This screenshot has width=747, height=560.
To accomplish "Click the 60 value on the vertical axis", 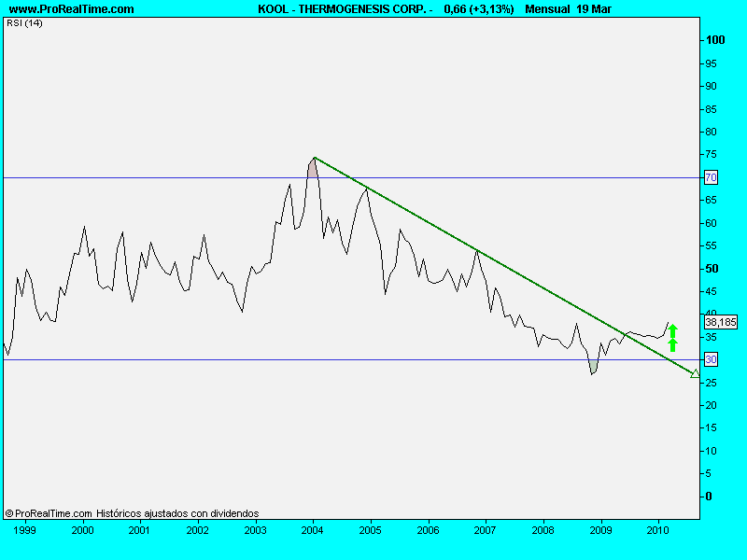I will click(x=711, y=223).
